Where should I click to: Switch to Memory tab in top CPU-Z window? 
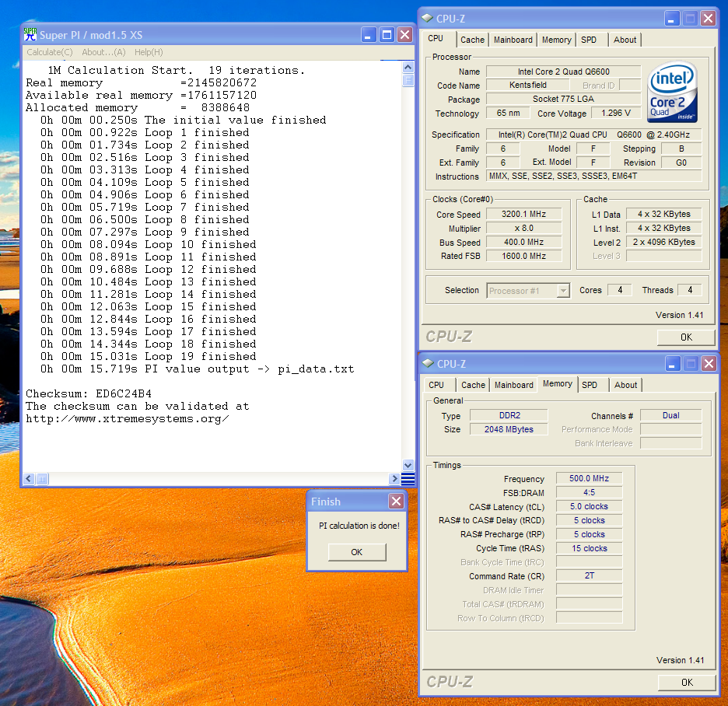557,40
